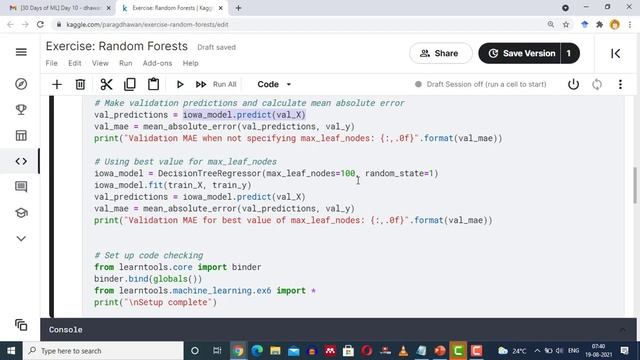Open File Explorer from taskbar
The height and width of the screenshot is (360, 640).
coord(275,351)
